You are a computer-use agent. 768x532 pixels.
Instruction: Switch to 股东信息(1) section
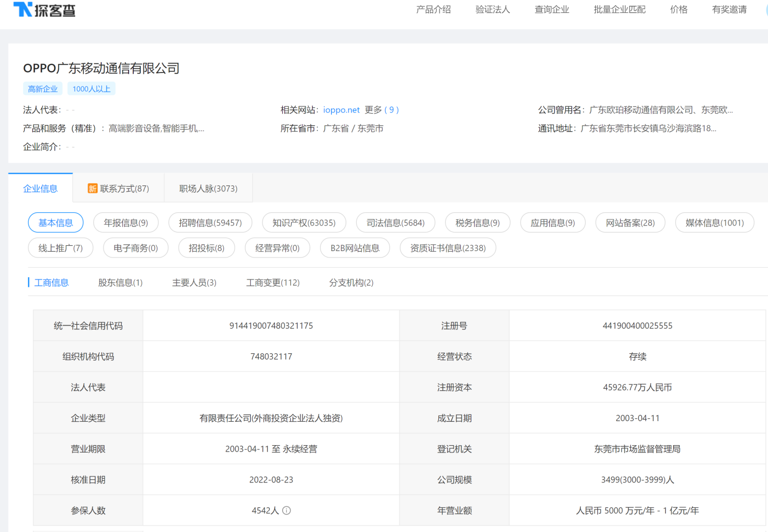pyautogui.click(x=121, y=282)
